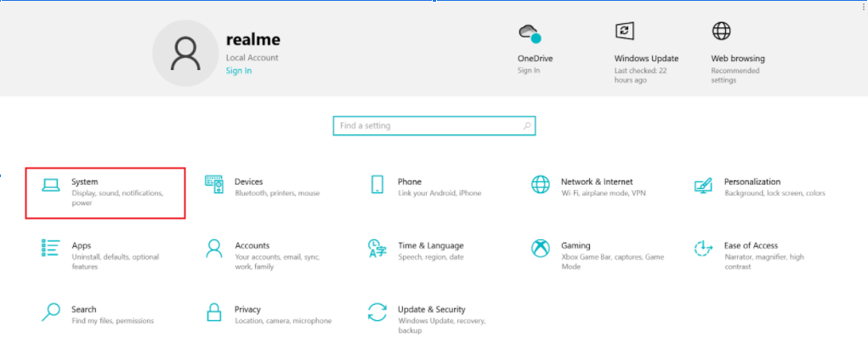Open the Update & Security sync icon
This screenshot has height=349, width=868.
[377, 312]
